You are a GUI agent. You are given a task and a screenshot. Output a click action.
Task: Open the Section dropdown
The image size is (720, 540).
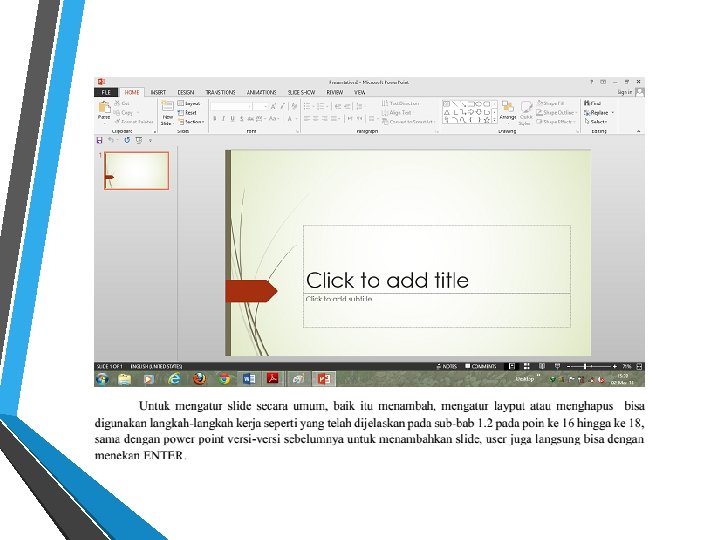191,122
